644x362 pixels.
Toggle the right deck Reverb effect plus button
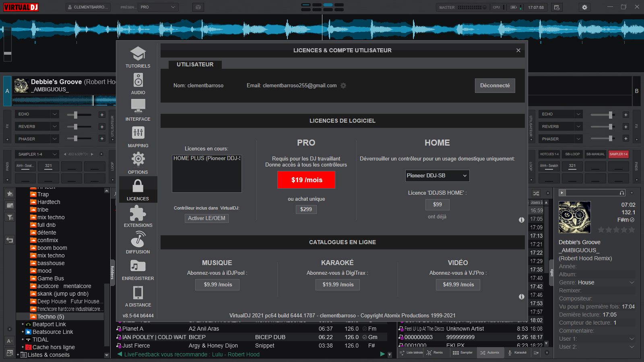coord(625,127)
